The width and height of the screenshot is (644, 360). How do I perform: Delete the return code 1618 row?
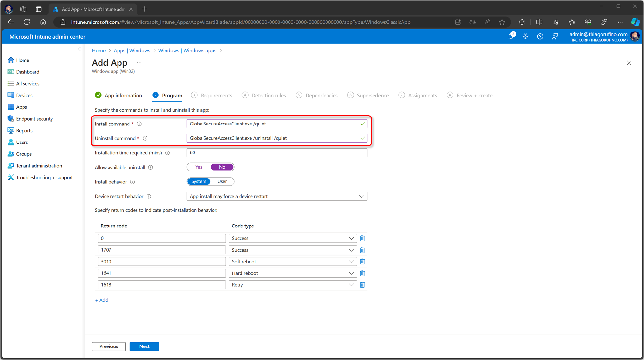click(362, 285)
